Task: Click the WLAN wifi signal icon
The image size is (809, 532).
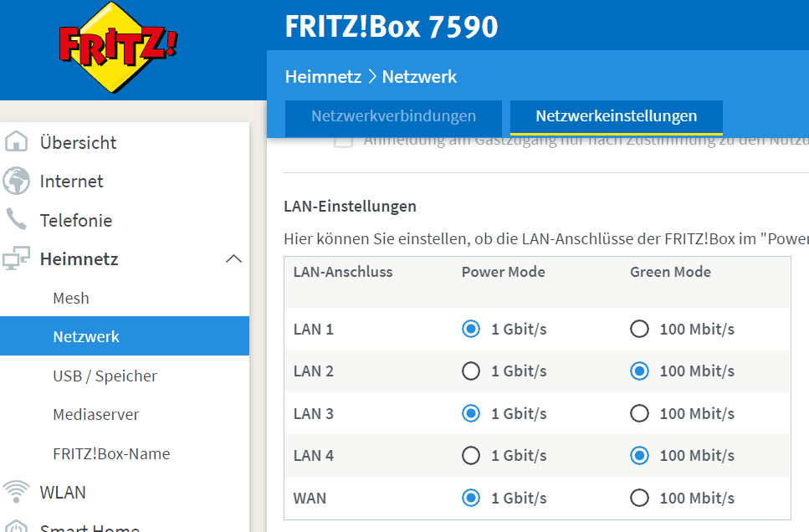Action: [x=16, y=491]
